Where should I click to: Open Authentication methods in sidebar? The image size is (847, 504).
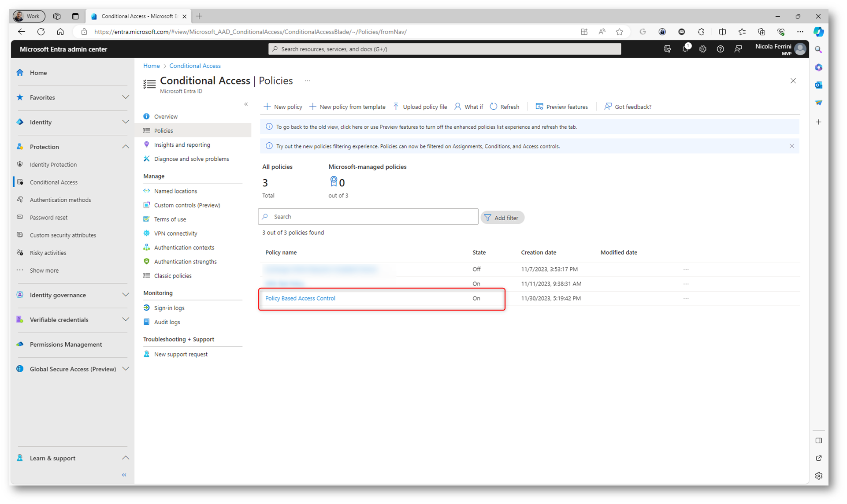[60, 200]
